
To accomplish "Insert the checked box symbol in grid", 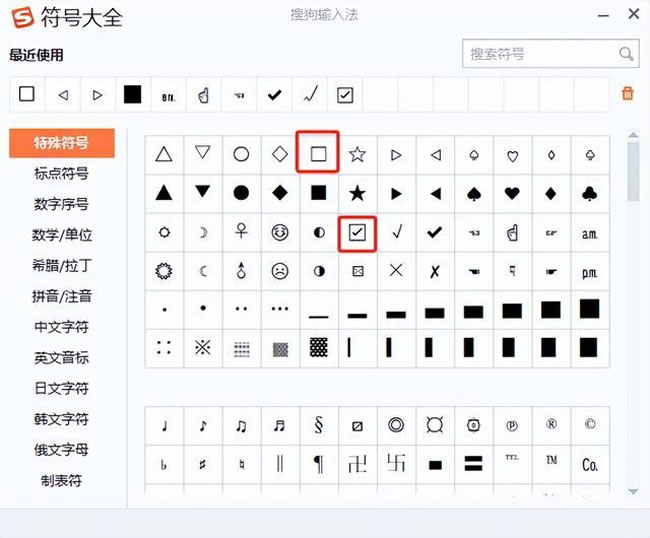I will [x=357, y=233].
